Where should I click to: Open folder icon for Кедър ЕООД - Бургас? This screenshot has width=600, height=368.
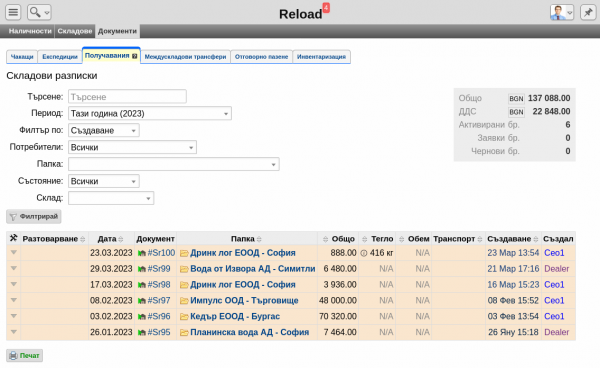[184, 317]
